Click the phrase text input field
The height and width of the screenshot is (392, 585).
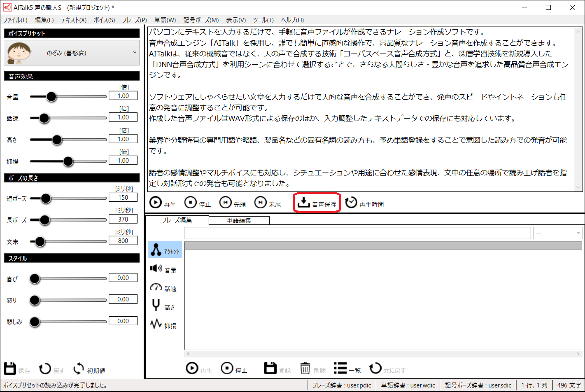pyautogui.click(x=357, y=233)
